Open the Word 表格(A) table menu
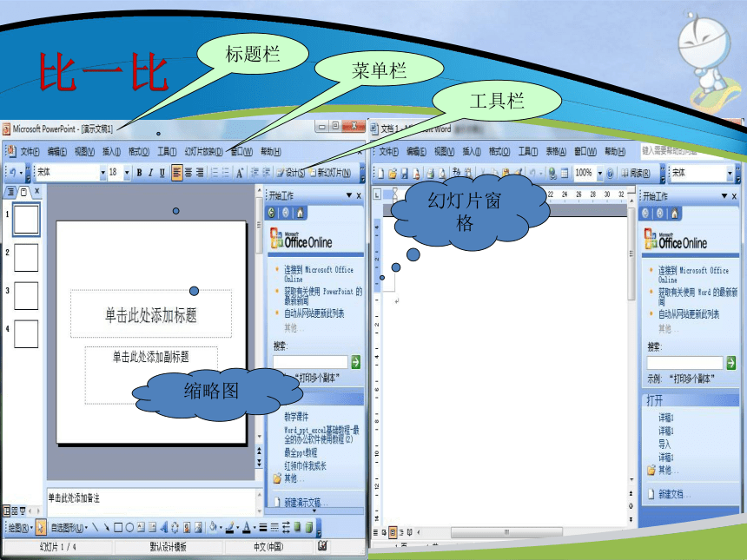Screen dimensions: 747x560 (x=556, y=151)
